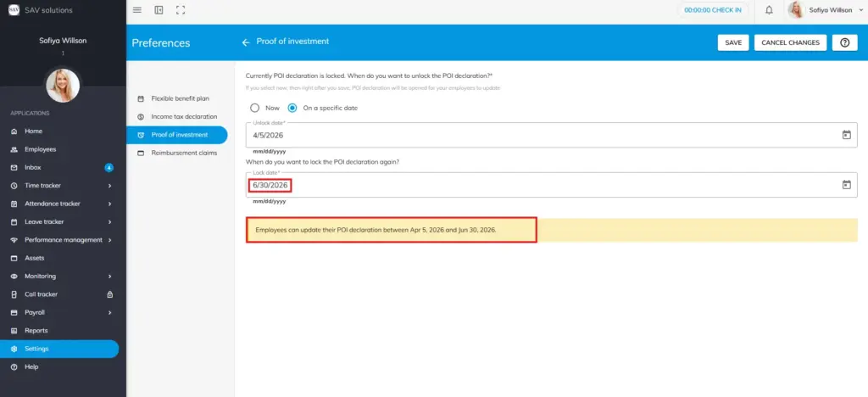The width and height of the screenshot is (868, 397).
Task: Enter fullscreen with the expand icon
Action: tap(181, 10)
